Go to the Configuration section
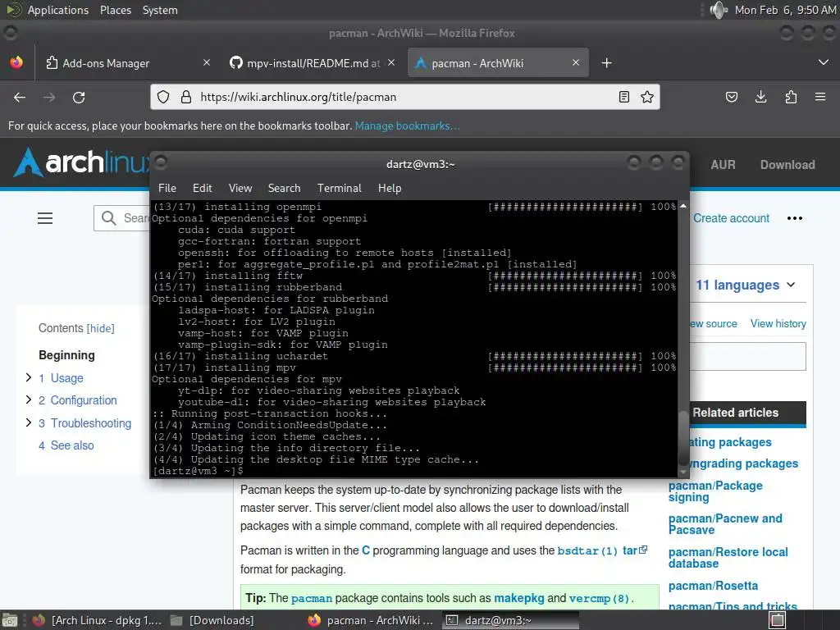Image resolution: width=840 pixels, height=630 pixels. (78, 400)
